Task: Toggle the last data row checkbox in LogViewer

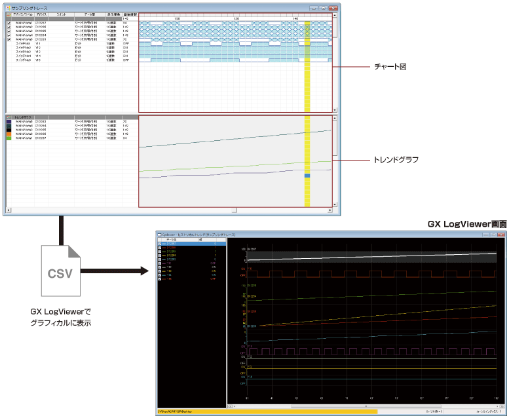Action: (x=160, y=280)
